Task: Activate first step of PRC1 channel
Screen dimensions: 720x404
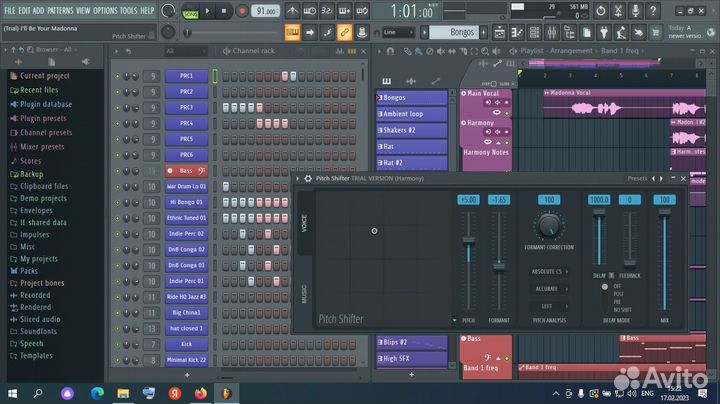Action: tap(225, 76)
